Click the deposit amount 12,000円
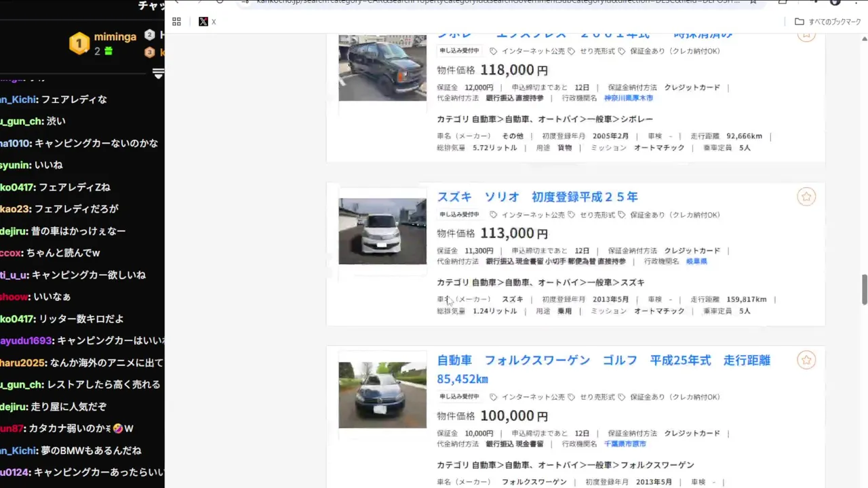Image resolution: width=868 pixels, height=488 pixels. (x=479, y=87)
